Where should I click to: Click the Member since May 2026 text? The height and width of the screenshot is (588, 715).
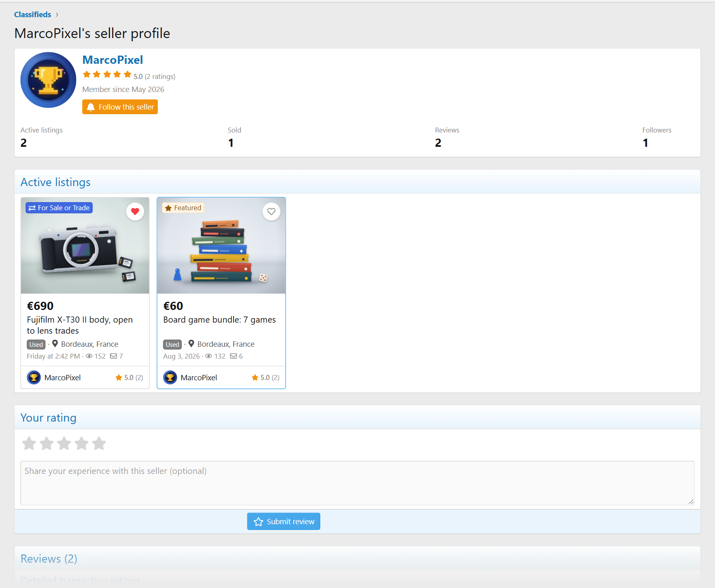pyautogui.click(x=123, y=89)
